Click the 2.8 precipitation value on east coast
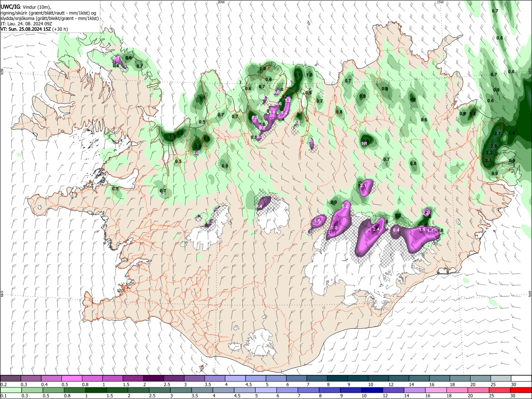Image resolution: width=532 pixels, height=399 pixels. coord(494,146)
